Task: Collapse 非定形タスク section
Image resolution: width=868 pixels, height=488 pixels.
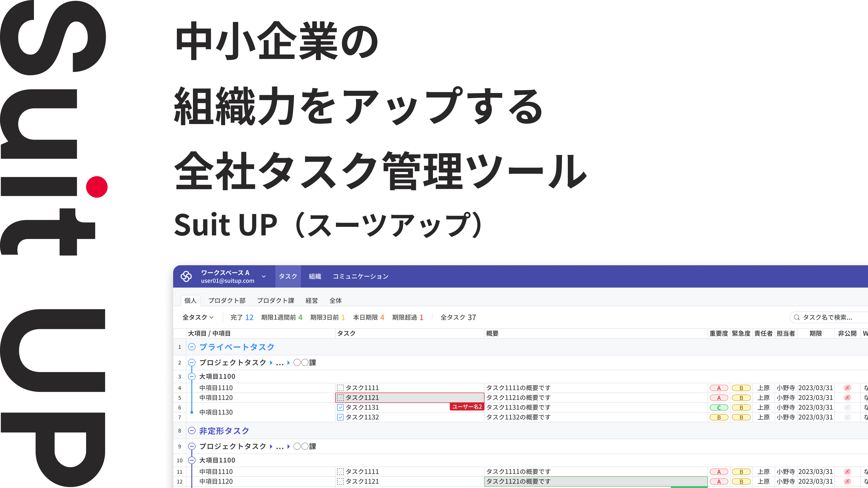Action: point(192,431)
